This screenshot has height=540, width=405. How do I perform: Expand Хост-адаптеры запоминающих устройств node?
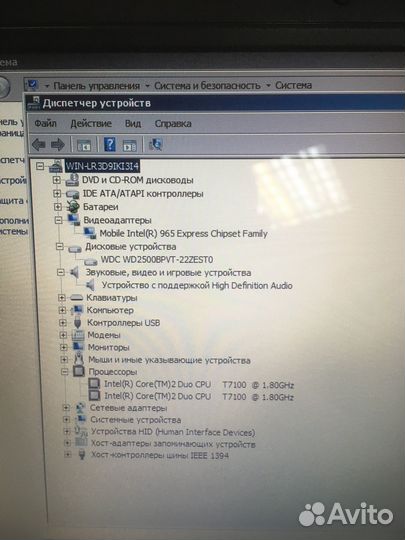(68, 443)
